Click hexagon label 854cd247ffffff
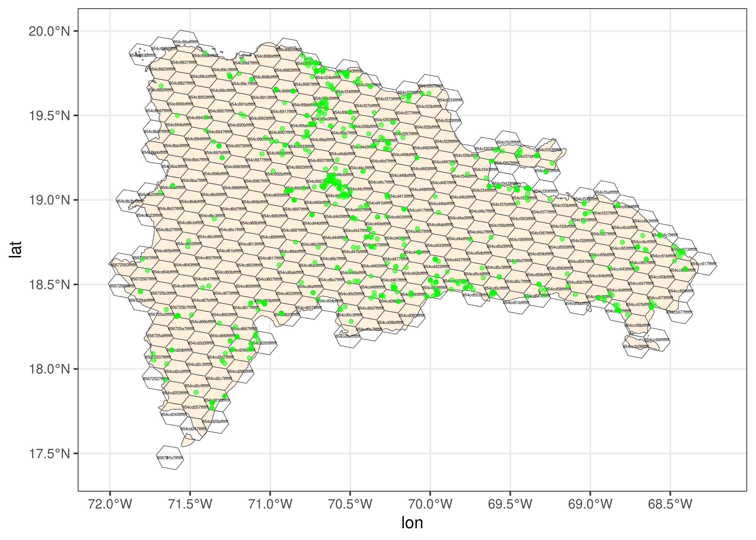Screen dimensions: 756x540 [x=193, y=429]
